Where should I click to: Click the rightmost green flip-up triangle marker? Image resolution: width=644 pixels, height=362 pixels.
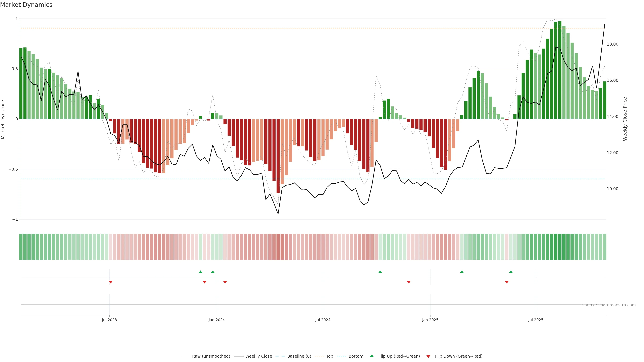click(x=511, y=272)
